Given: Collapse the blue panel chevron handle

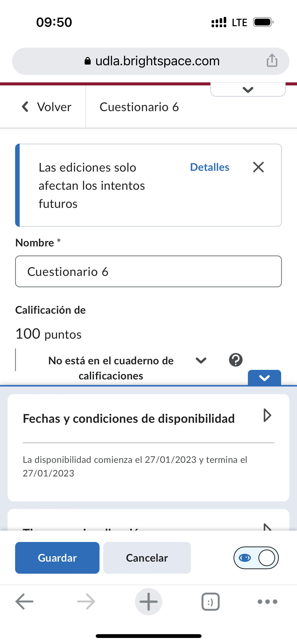Looking at the screenshot, I should 264,378.
